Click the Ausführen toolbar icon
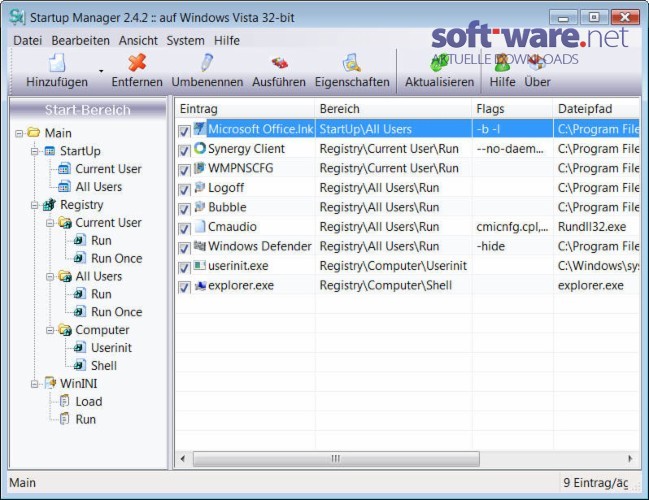This screenshot has height=500, width=649. click(x=279, y=63)
